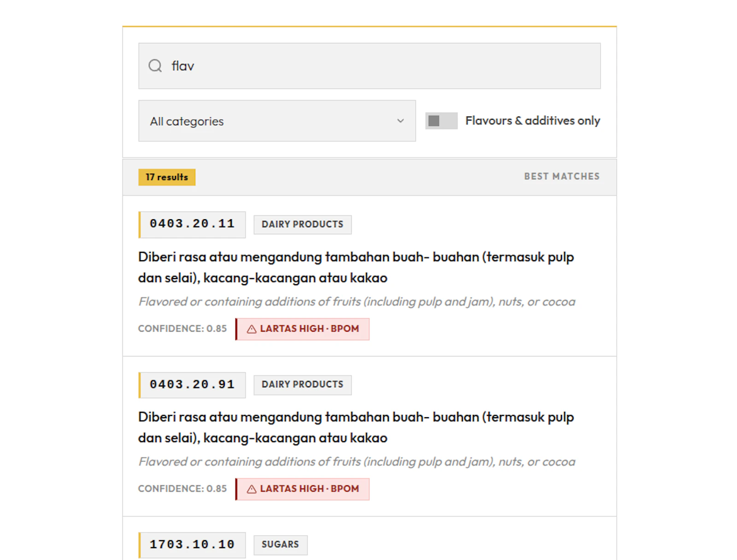Toggle Flavours & additives only switch
The width and height of the screenshot is (737, 560).
441,121
